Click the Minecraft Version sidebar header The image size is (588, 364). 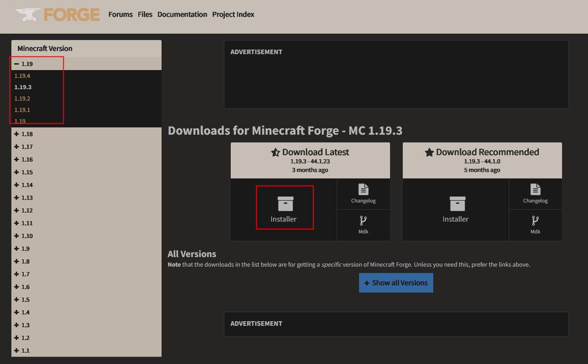tap(86, 49)
